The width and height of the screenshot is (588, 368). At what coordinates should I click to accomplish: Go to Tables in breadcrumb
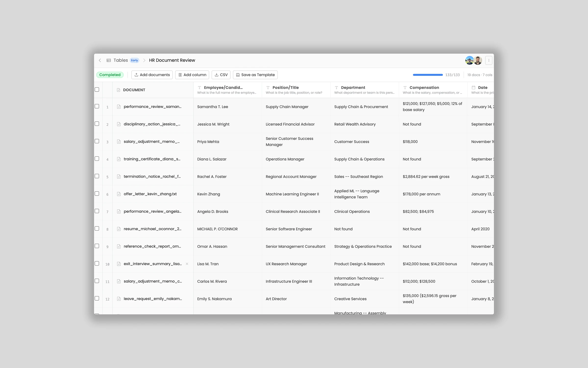121,60
